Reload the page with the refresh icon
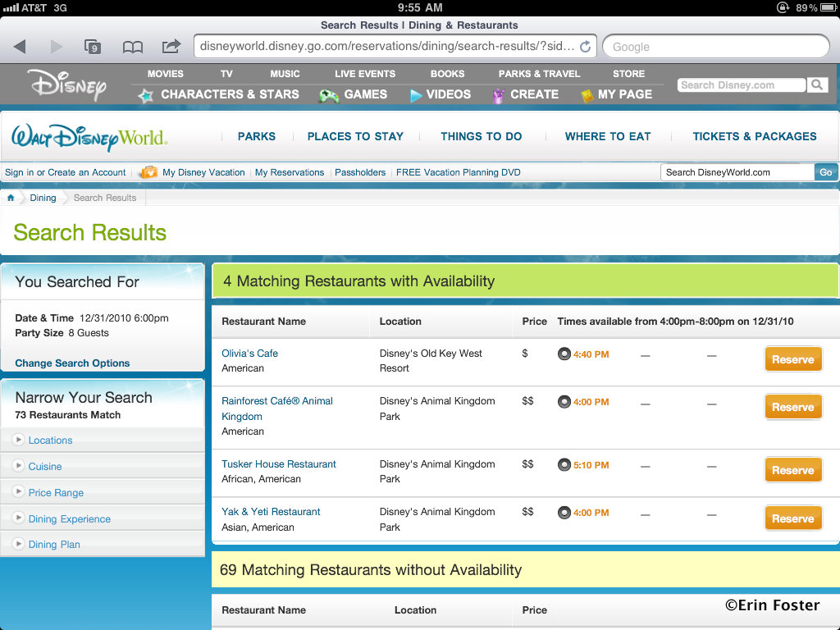The width and height of the screenshot is (840, 630). [585, 47]
